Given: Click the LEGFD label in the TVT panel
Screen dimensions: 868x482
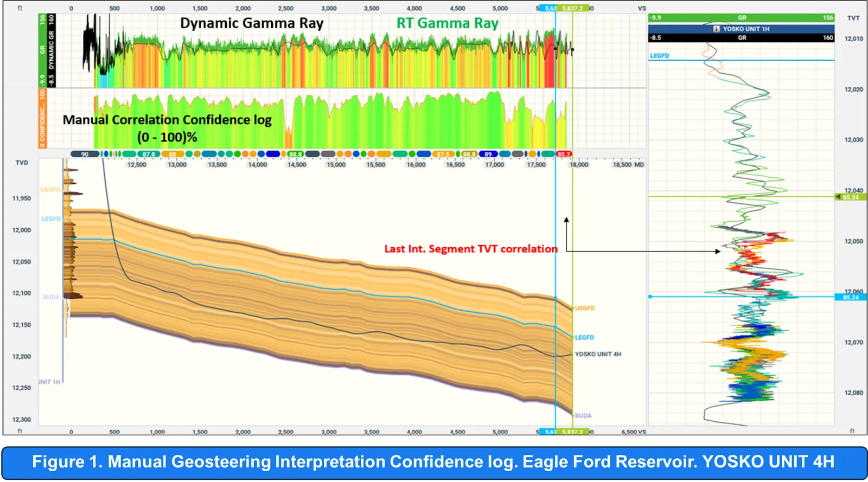Looking at the screenshot, I should pos(659,56).
